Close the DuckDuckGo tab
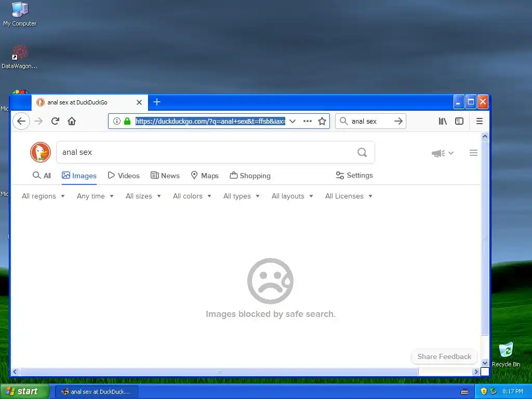The image size is (532, 399). click(x=139, y=102)
